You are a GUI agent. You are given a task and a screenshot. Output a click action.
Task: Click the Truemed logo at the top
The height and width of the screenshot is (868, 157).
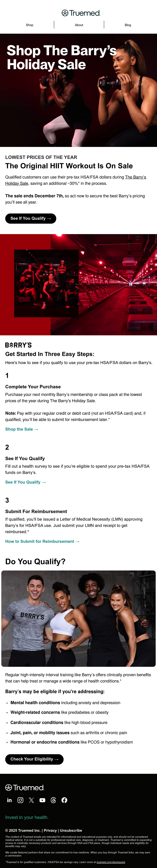click(x=81, y=13)
